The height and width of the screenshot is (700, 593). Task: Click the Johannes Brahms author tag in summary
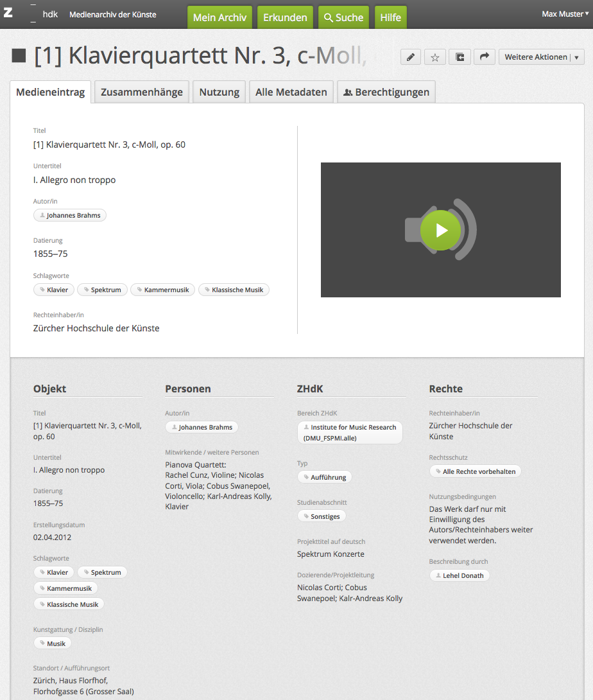[x=70, y=215]
